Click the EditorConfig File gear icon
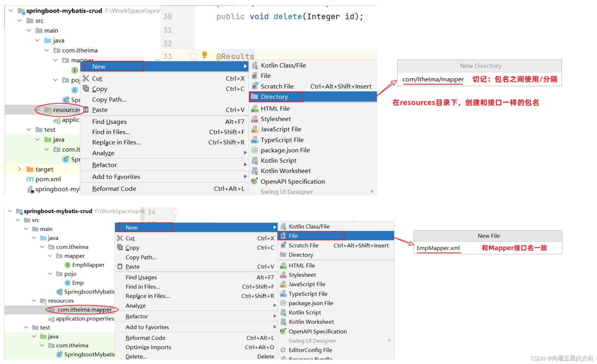 pos(283,350)
